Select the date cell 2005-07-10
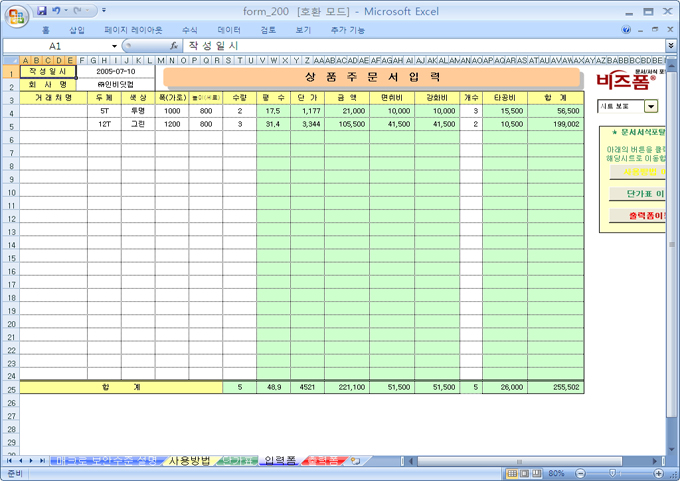 click(115, 72)
